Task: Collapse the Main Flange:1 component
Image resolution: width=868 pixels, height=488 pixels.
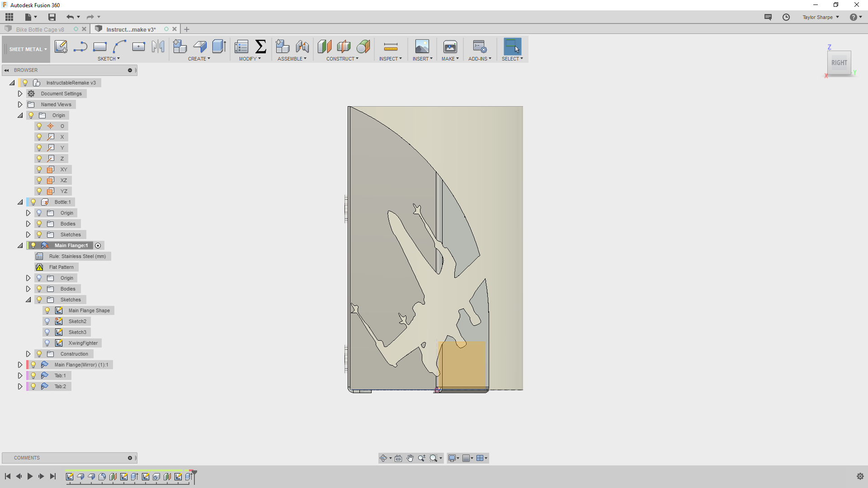Action: click(x=20, y=245)
